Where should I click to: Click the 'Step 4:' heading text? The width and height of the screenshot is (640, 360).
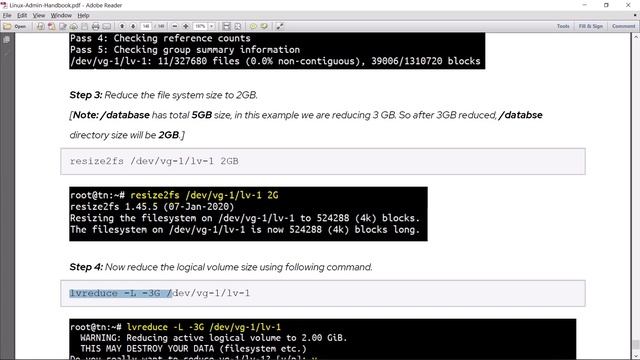tap(86, 267)
